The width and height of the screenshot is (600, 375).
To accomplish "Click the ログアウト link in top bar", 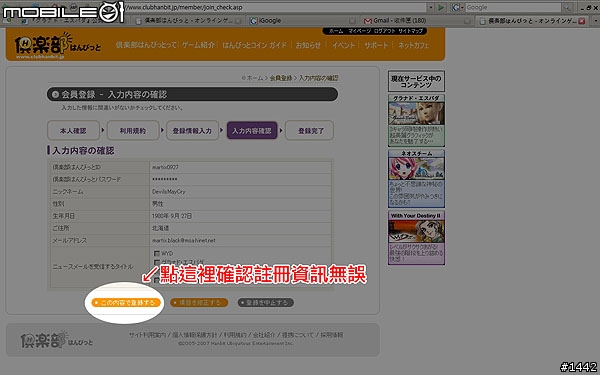I will click(x=384, y=31).
